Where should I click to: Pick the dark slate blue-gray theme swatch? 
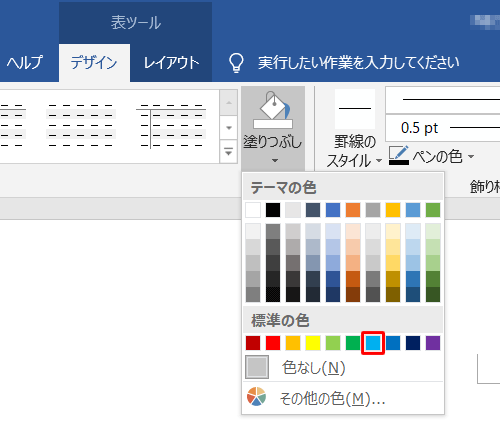pos(313,210)
